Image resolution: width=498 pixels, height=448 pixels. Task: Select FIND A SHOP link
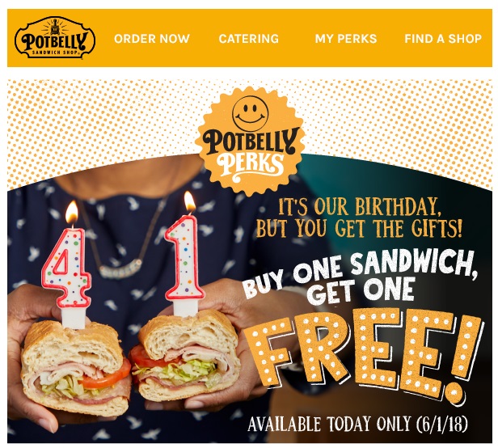point(443,39)
